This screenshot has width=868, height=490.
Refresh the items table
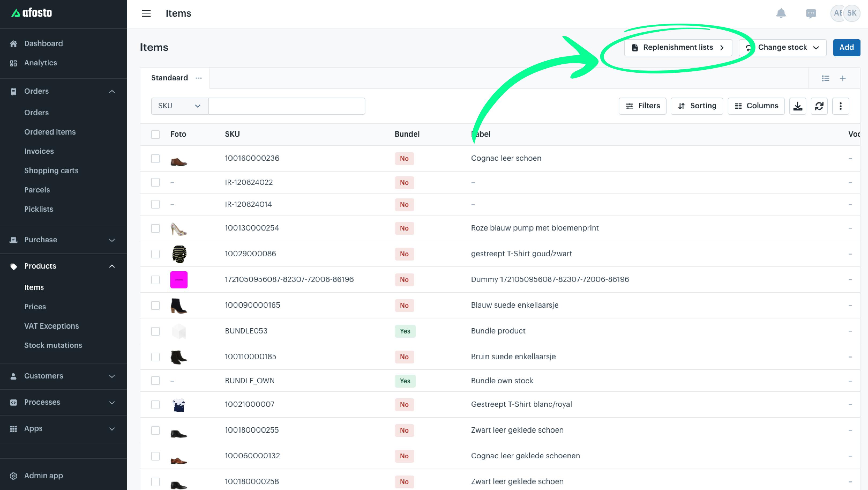[x=819, y=106]
